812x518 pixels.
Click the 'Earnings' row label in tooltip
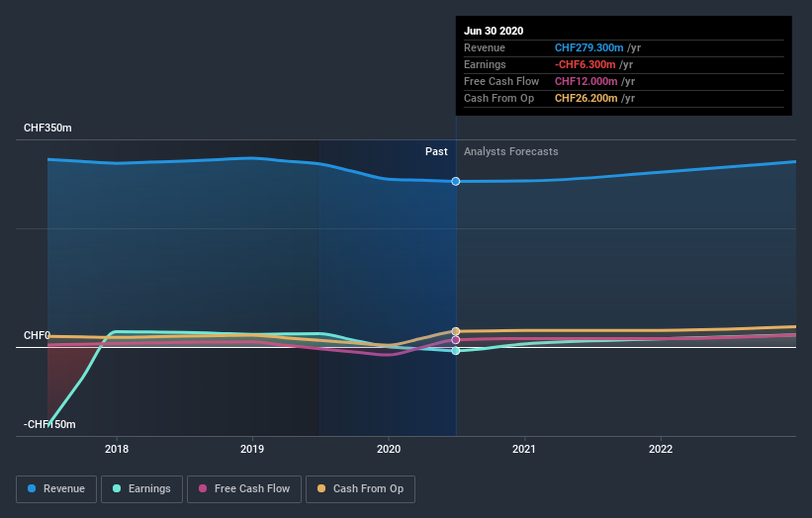click(485, 64)
